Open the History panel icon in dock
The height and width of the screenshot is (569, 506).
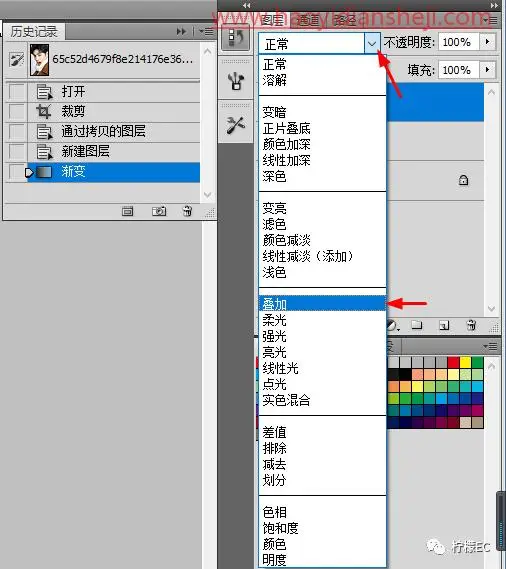click(236, 37)
